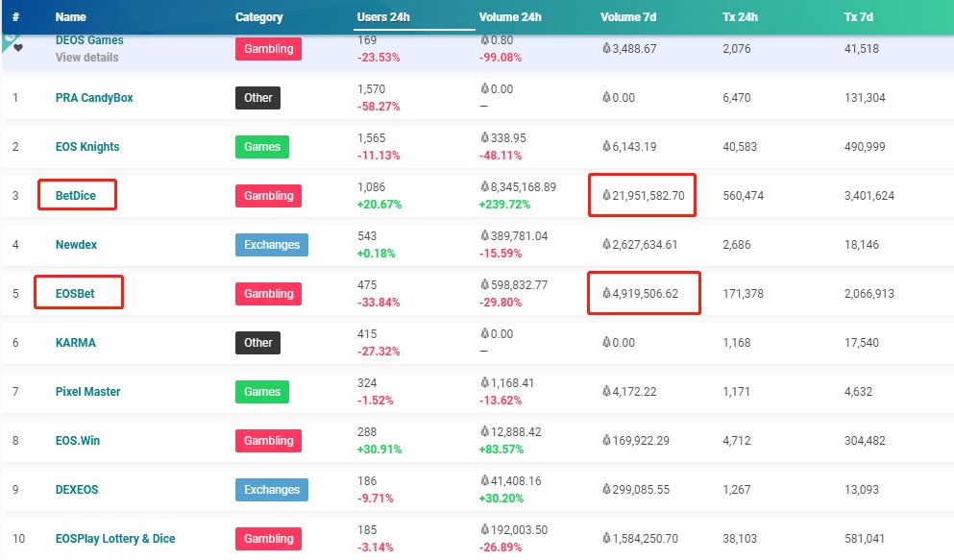Select Pixel Master Volume 24h value 1,168.41
The image size is (954, 560).
(507, 382)
